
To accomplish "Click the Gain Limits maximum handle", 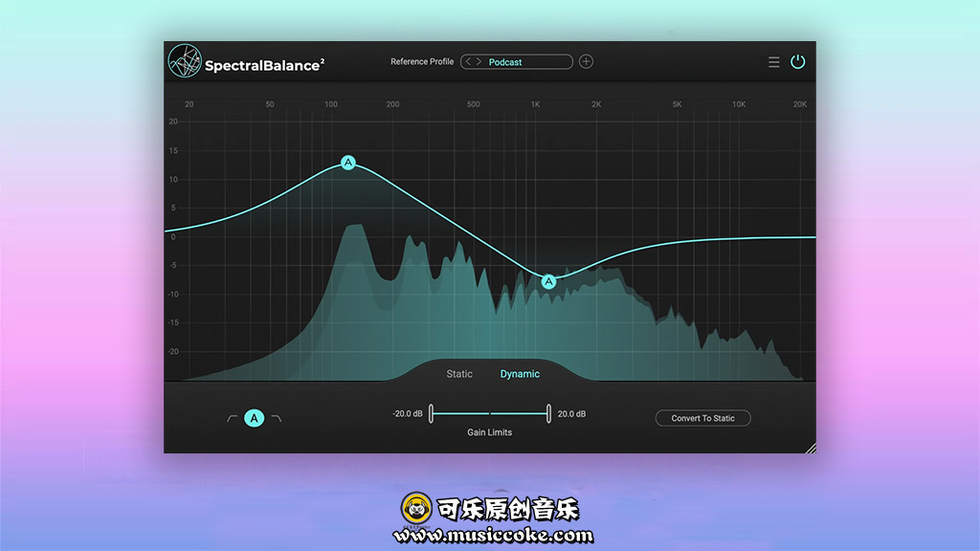I will pos(548,413).
